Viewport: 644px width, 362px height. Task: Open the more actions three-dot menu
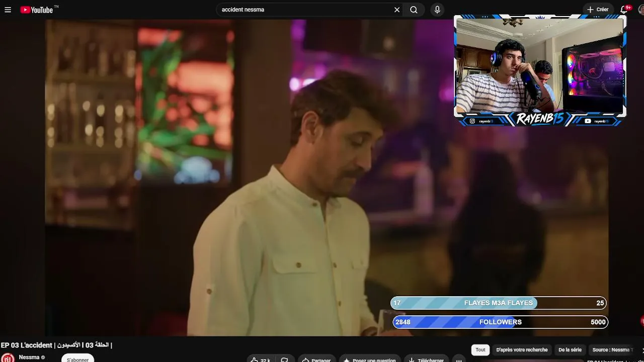pyautogui.click(x=458, y=359)
